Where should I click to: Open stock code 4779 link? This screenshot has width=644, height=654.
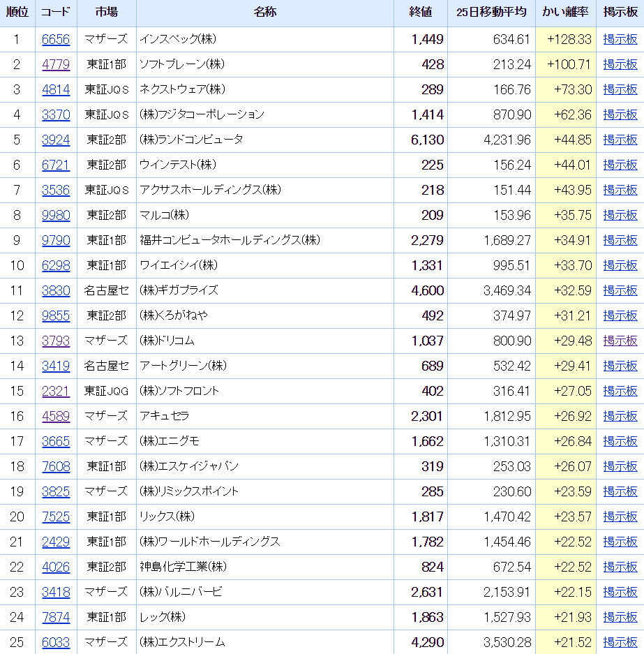point(56,64)
